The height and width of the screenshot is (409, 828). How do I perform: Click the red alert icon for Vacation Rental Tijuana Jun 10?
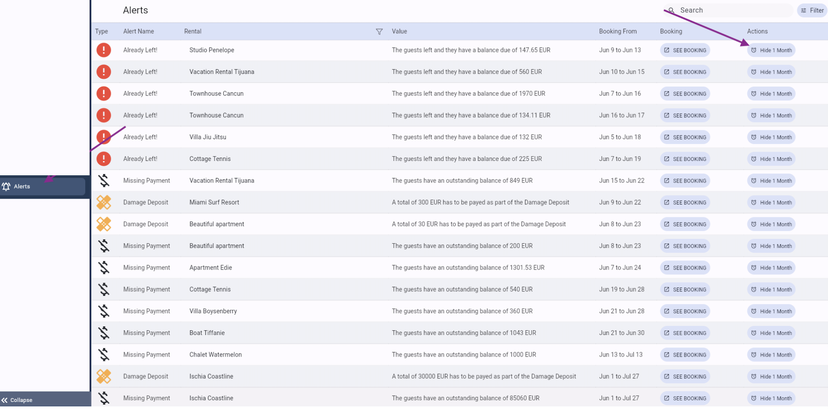[x=104, y=72]
